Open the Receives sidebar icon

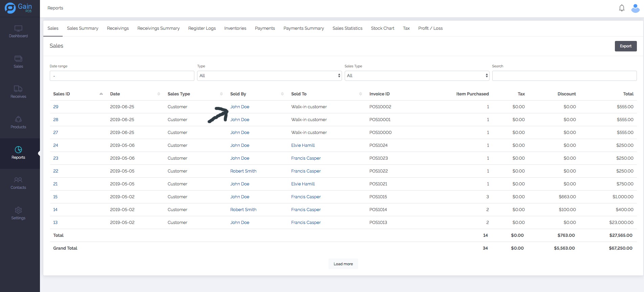(x=18, y=89)
